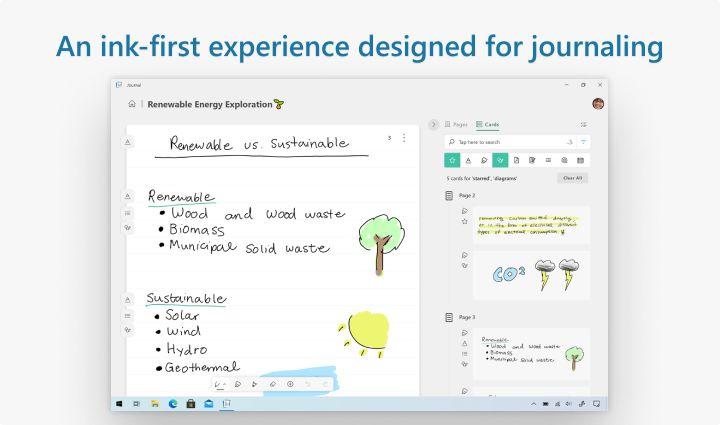Toggle the Documents filter chip

(516, 160)
